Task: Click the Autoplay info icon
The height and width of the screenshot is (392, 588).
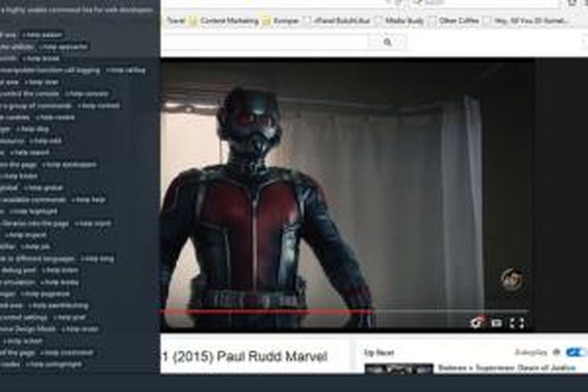Action: [557, 352]
